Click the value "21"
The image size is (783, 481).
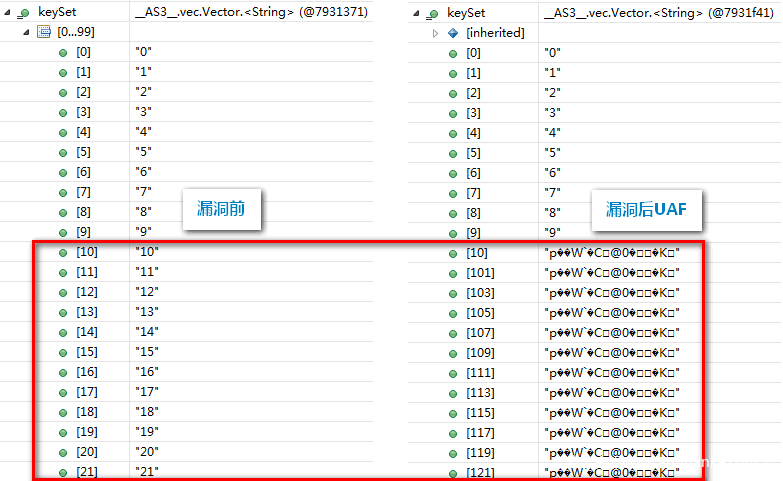point(147,472)
